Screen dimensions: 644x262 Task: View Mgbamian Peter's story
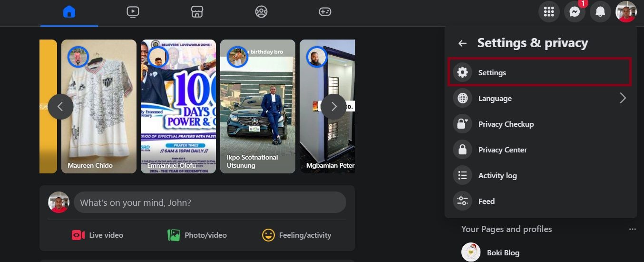click(327, 106)
